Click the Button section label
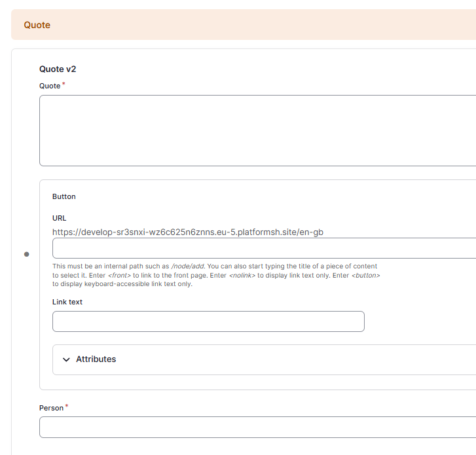The height and width of the screenshot is (455, 476). point(64,196)
